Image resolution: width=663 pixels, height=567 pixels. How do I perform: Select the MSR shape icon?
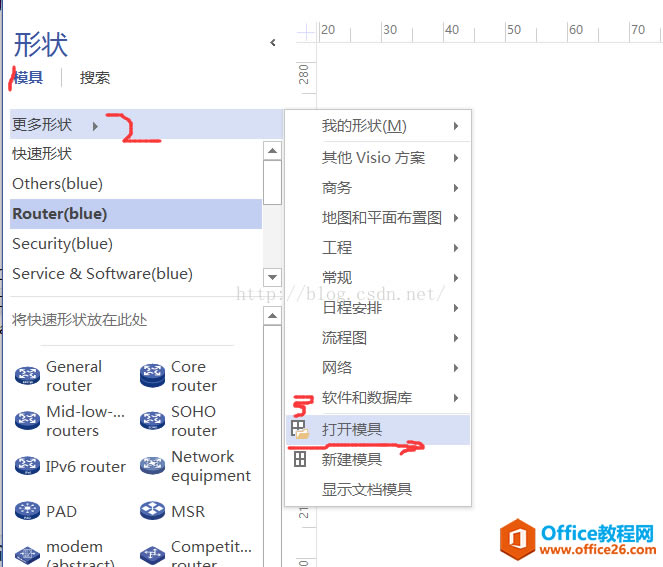(x=152, y=511)
